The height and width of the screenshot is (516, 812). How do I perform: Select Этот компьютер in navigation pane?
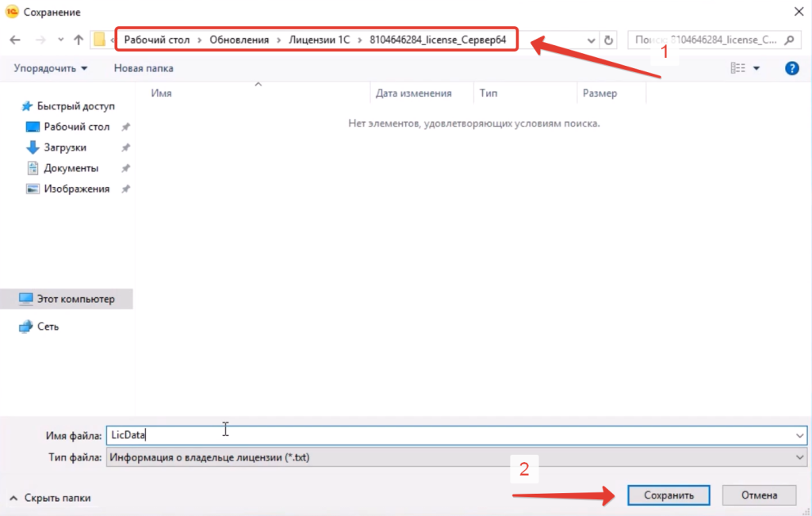point(75,299)
